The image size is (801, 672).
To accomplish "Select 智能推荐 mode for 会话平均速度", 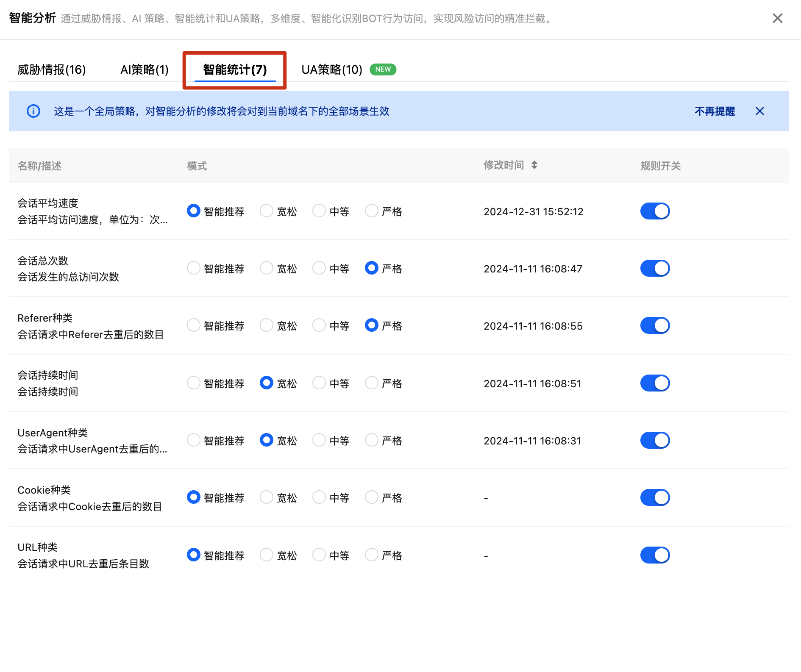I will (194, 211).
